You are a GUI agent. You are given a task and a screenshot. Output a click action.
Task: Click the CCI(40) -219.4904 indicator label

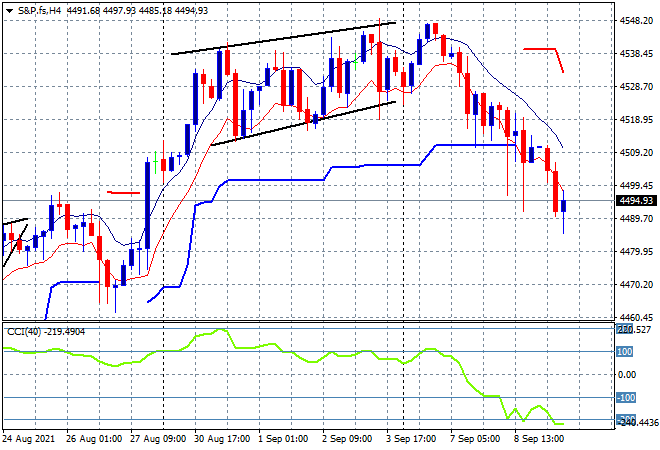click(46, 332)
